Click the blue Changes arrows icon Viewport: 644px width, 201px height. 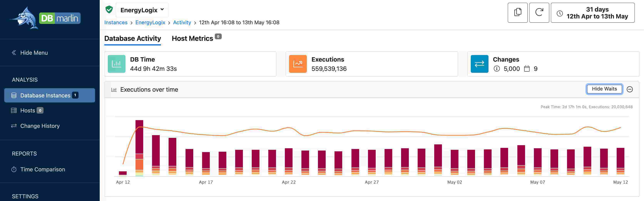(x=479, y=64)
